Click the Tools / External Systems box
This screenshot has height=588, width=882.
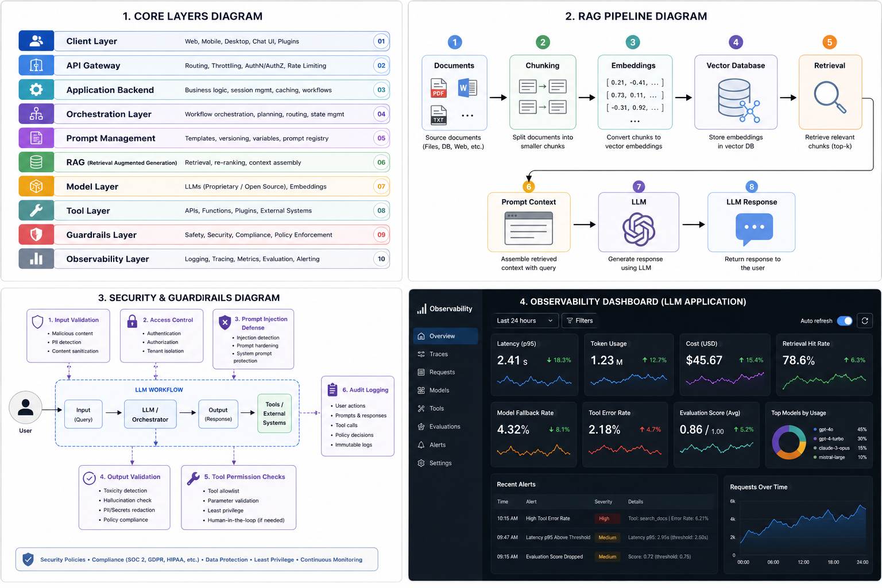click(x=274, y=413)
